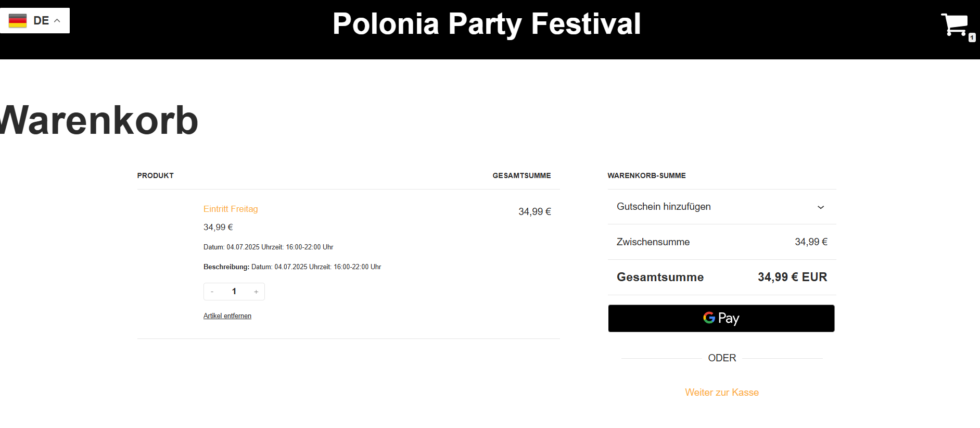Pay with the Google Pay button
The image size is (980, 428).
pos(721,318)
